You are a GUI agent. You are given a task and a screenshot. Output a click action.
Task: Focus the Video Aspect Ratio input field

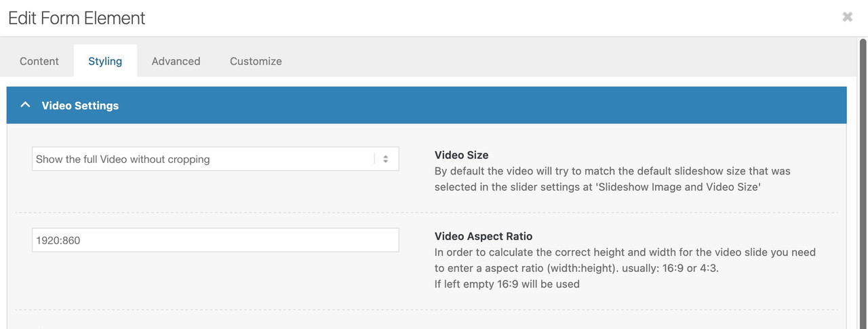[216, 240]
